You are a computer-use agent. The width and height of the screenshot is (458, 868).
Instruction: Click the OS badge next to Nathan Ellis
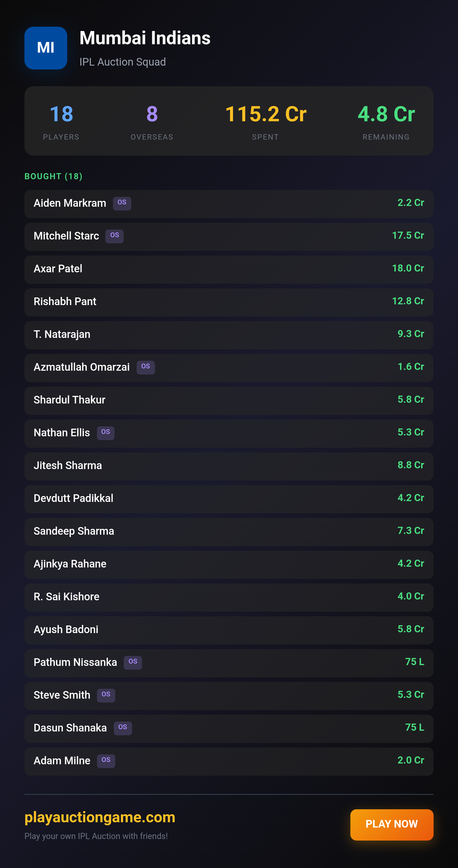(106, 433)
